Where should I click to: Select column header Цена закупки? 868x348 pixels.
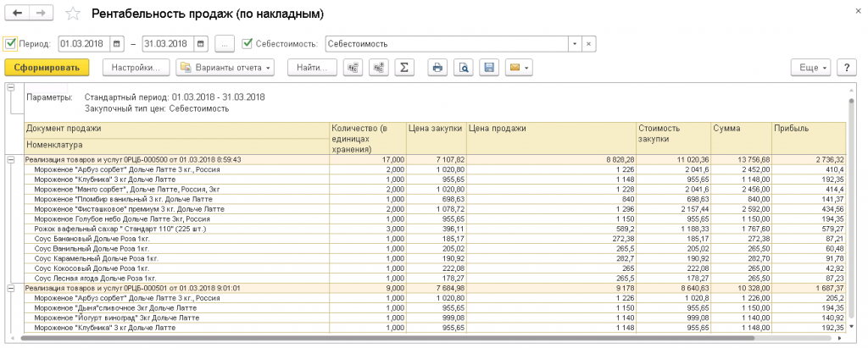coord(437,138)
